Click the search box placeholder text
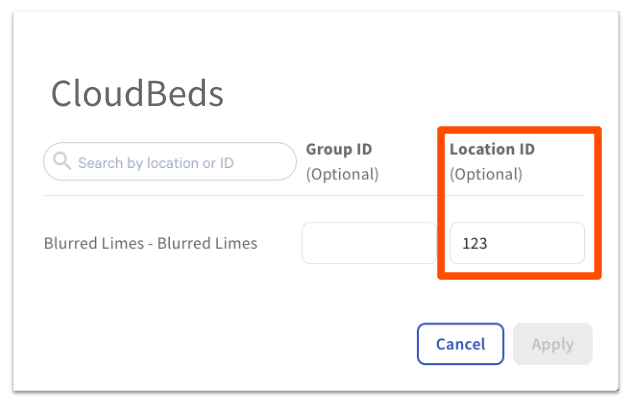 [x=155, y=162]
